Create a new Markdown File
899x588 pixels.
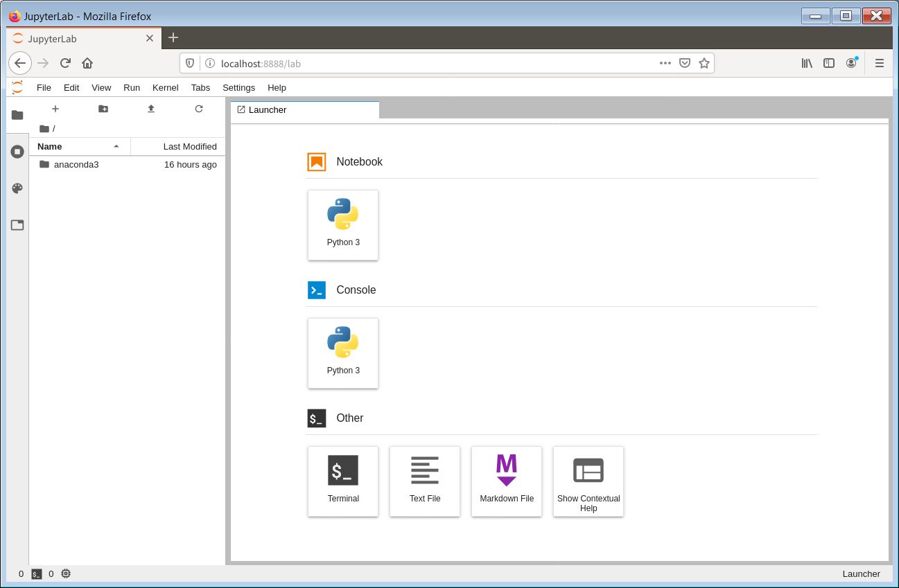(507, 481)
